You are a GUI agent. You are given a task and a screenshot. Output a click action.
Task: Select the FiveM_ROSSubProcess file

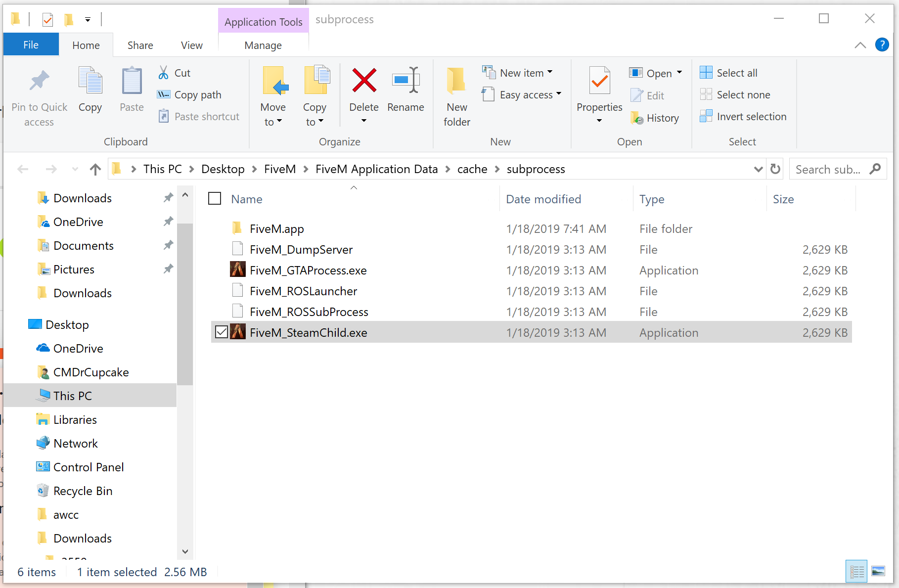coord(309,312)
